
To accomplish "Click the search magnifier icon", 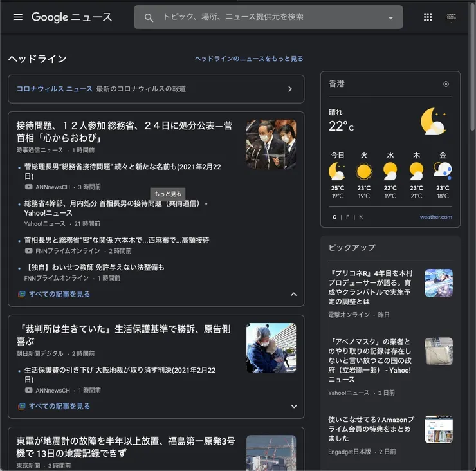I will (x=149, y=17).
